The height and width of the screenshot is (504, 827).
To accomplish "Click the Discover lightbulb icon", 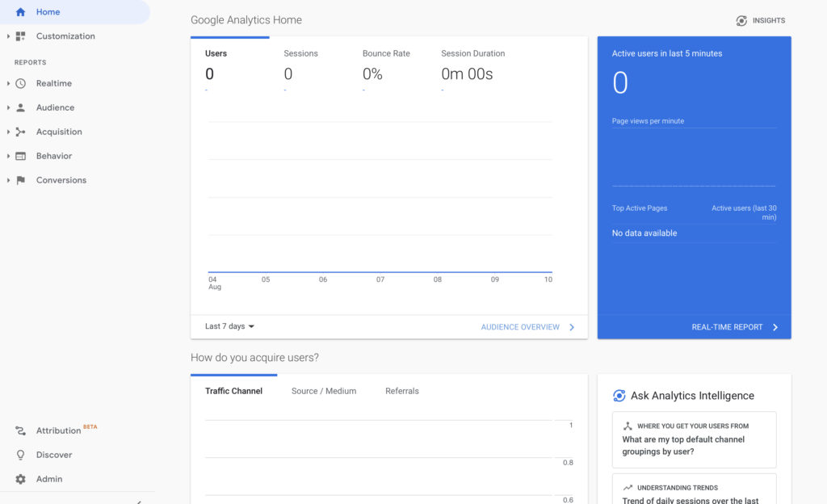I will click(20, 455).
